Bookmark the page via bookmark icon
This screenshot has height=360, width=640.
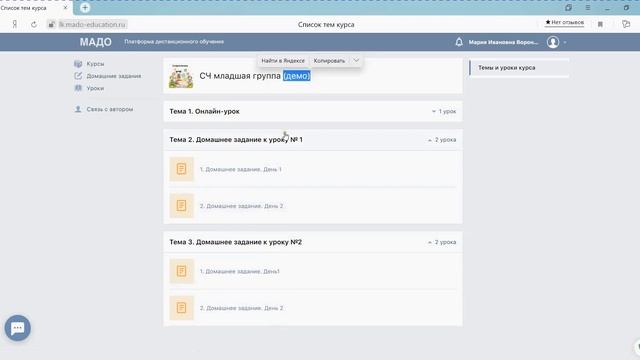point(600,24)
